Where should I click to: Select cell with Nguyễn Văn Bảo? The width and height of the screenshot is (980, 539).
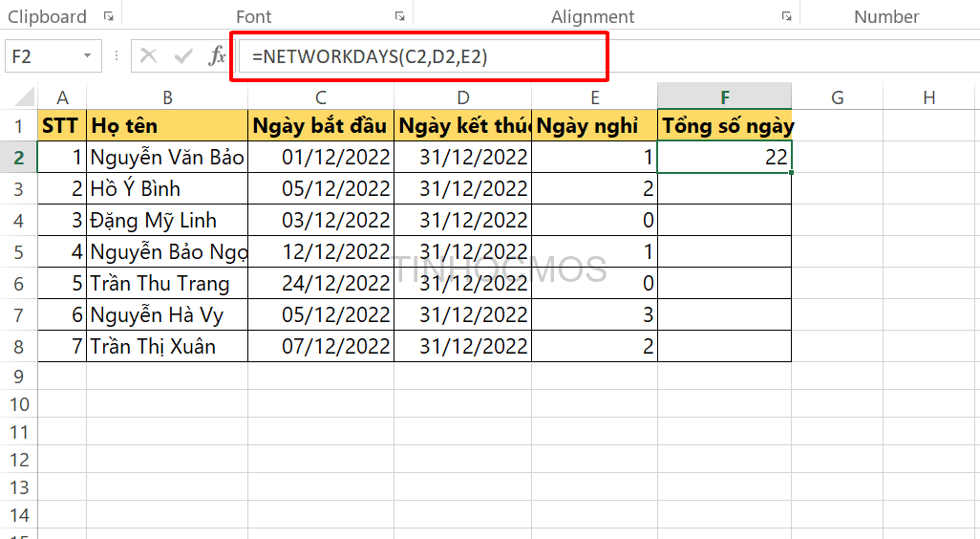point(167,157)
